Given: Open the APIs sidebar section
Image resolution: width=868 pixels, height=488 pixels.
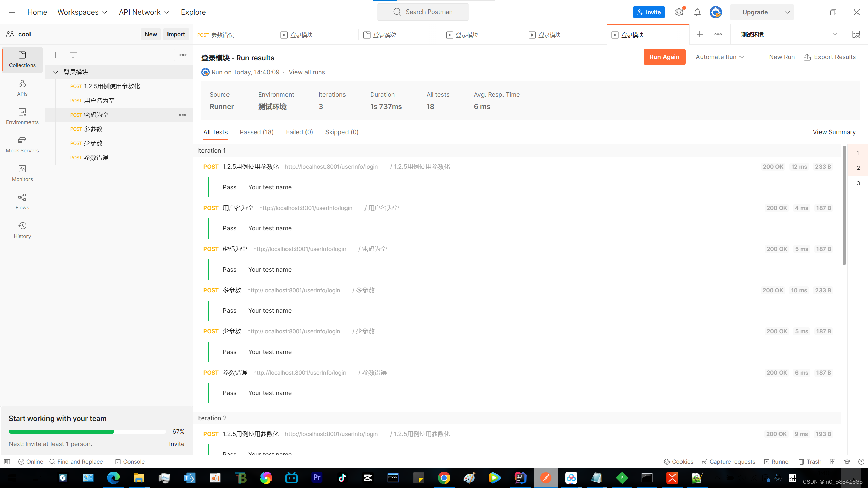Looking at the screenshot, I should tap(22, 88).
